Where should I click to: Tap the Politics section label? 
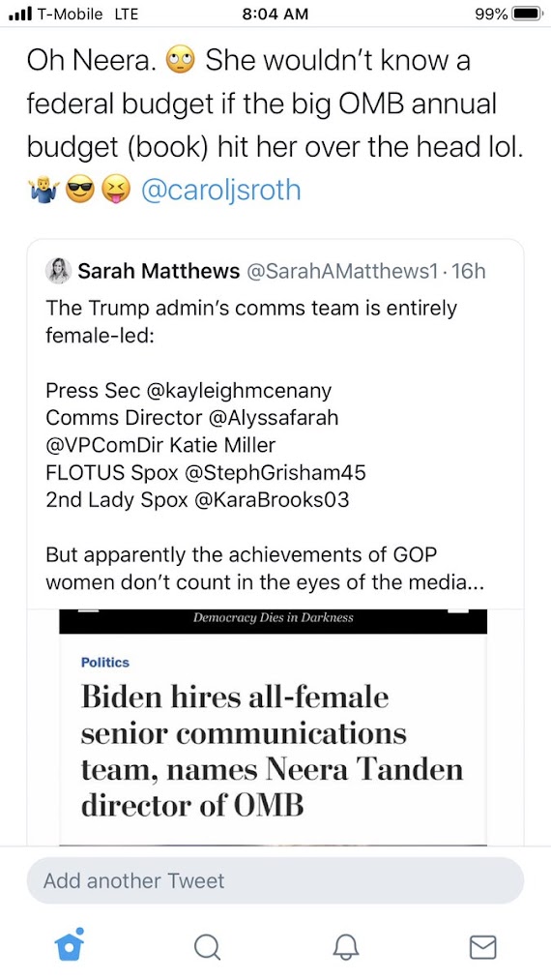tap(105, 663)
